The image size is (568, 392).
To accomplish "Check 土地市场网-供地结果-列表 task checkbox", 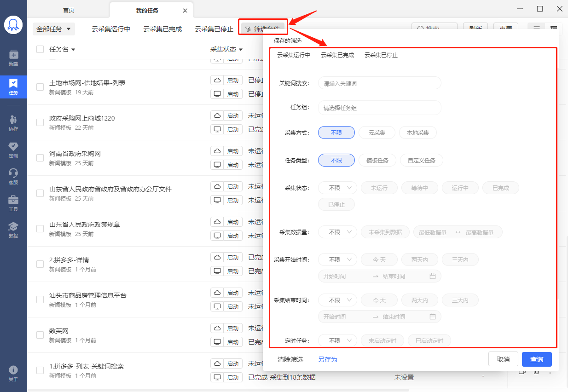I will pyautogui.click(x=40, y=86).
